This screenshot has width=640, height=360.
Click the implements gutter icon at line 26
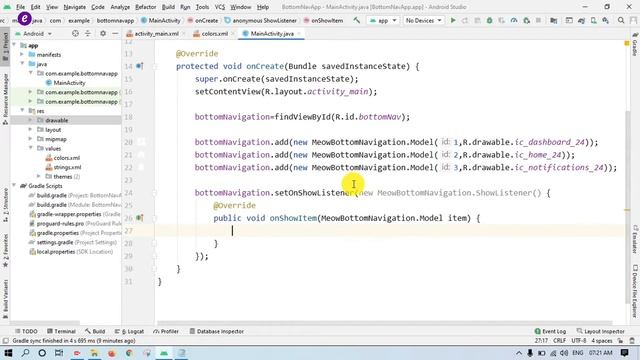140,218
